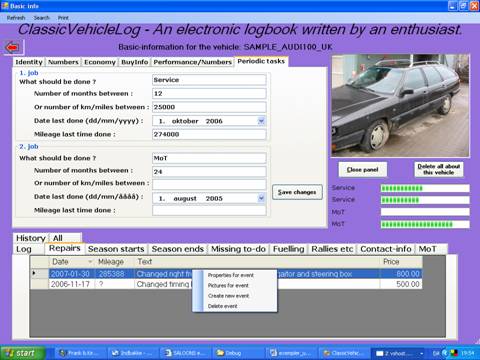Viewport: 480px width, 360px height.
Task: Switch to the Performance/Numbers tab
Action: [x=192, y=62]
